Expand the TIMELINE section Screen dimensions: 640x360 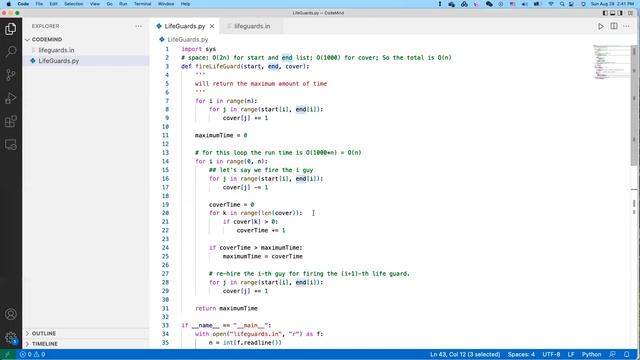[x=86, y=344]
